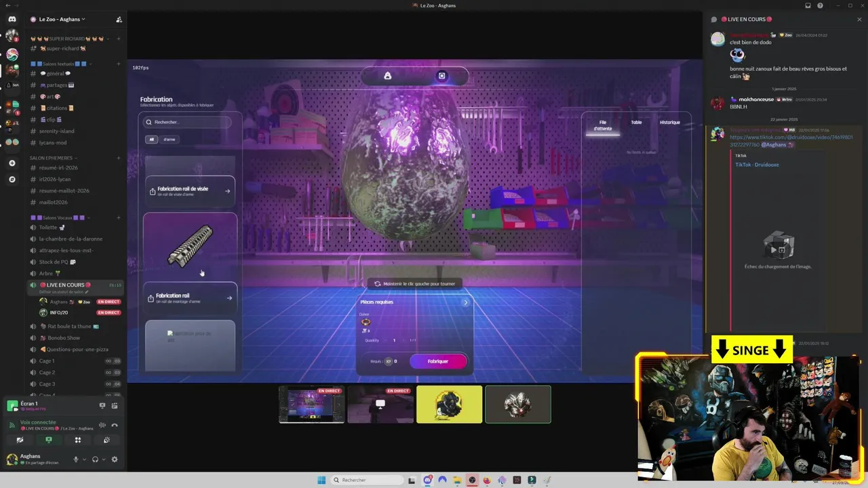Open Firefox from the Windows taskbar
The image size is (868, 488).
487,480
